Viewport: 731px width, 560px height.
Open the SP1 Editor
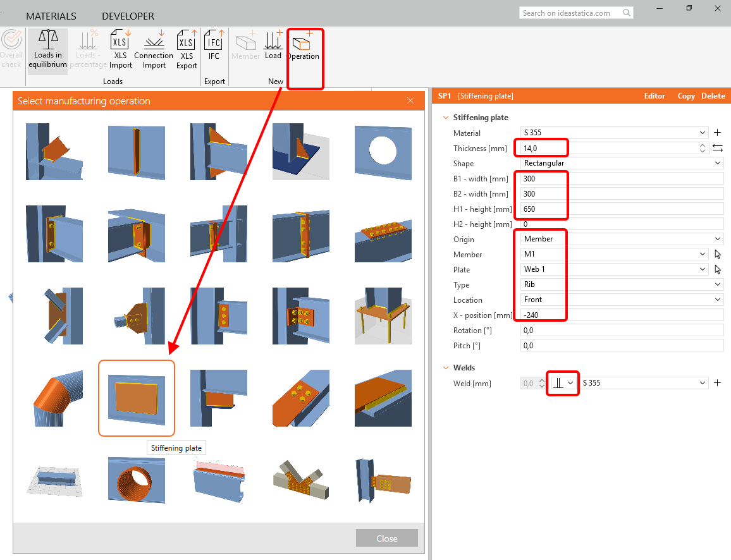(x=654, y=96)
